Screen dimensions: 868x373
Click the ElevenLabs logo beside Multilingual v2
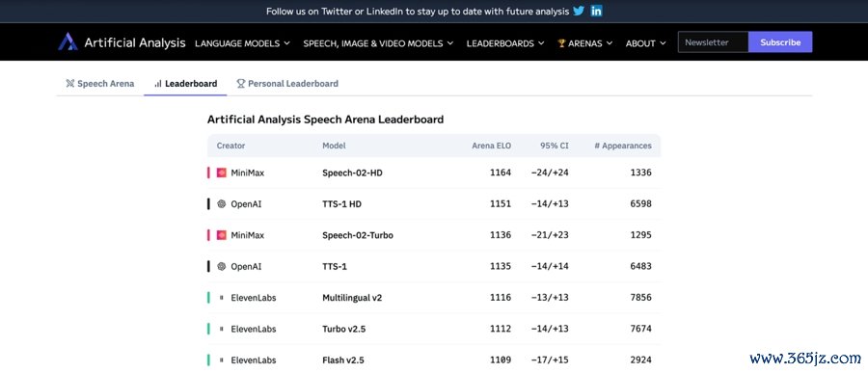(x=222, y=298)
